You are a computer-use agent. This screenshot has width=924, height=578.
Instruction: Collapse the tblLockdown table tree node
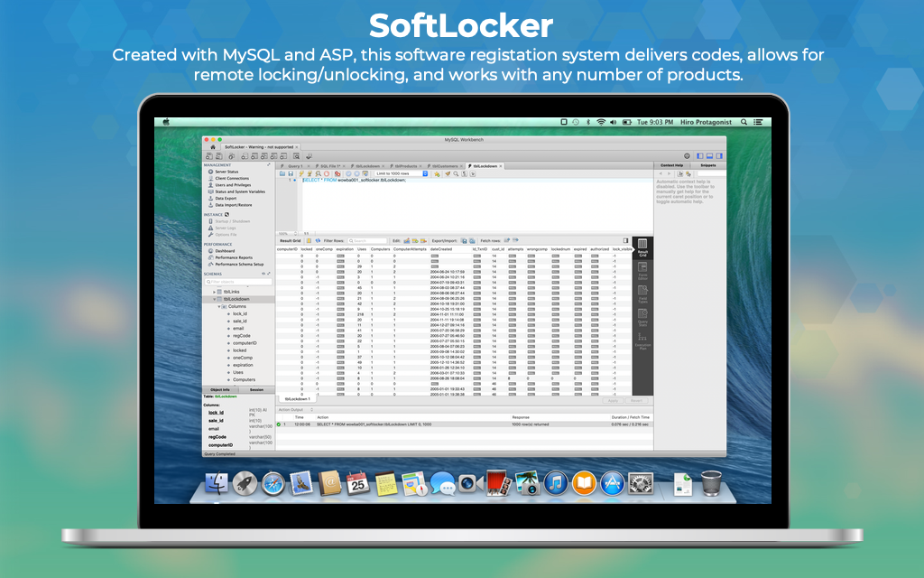tap(215, 299)
